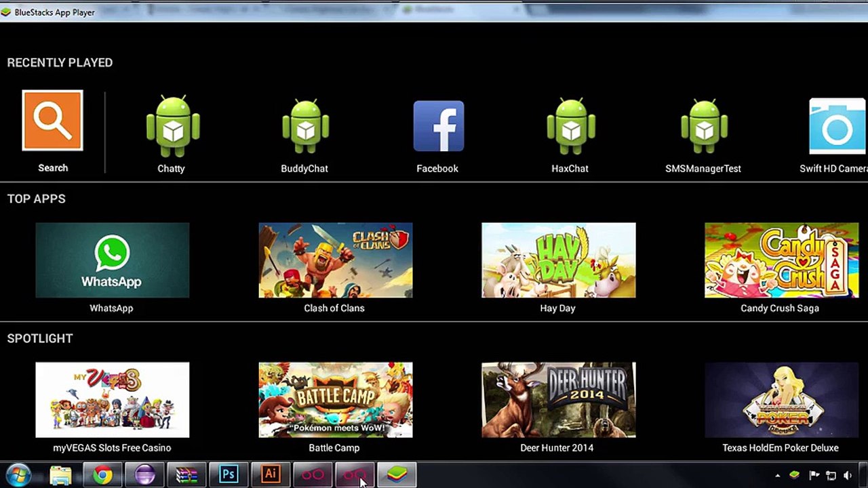Open Texas HoldEm Poker Deluxe tile
Image resolution: width=868 pixels, height=488 pixels.
coord(782,400)
